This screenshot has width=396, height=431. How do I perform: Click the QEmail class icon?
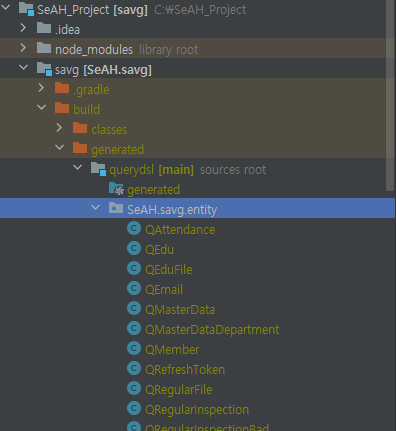pyautogui.click(x=134, y=289)
